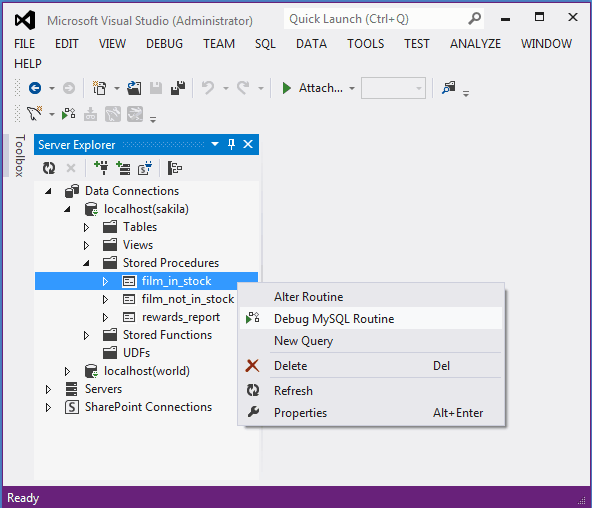592x508 pixels.
Task: Expand the Servers node
Action: click(x=48, y=389)
